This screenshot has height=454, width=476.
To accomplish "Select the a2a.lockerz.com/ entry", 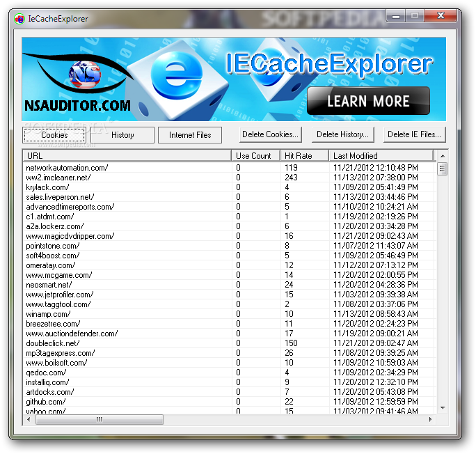I will [230, 226].
